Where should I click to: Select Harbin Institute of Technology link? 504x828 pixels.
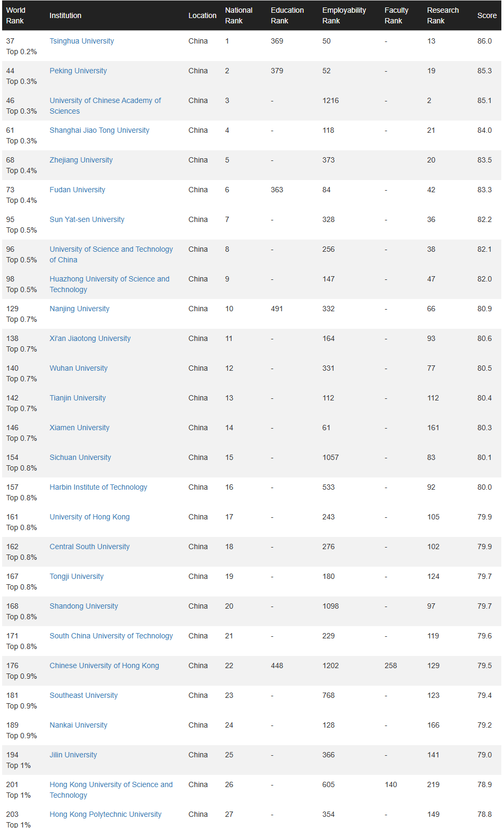click(x=98, y=487)
